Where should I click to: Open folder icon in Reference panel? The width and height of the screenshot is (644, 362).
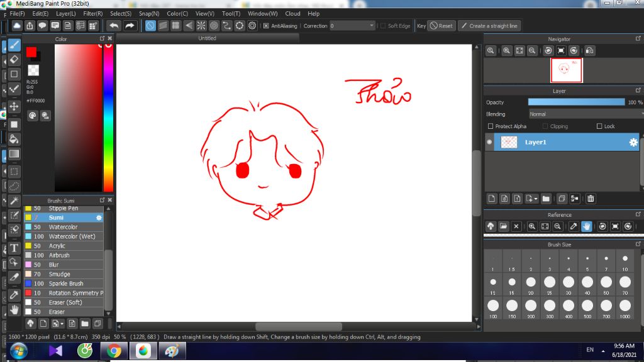point(503,226)
